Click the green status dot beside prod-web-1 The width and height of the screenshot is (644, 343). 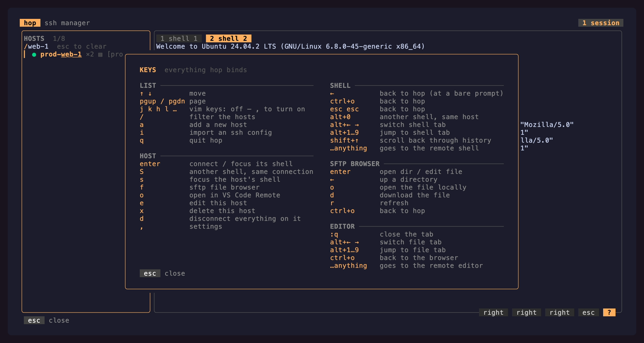34,54
